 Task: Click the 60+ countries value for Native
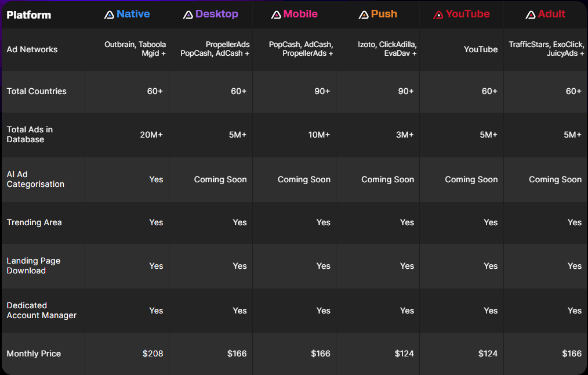[x=155, y=91]
